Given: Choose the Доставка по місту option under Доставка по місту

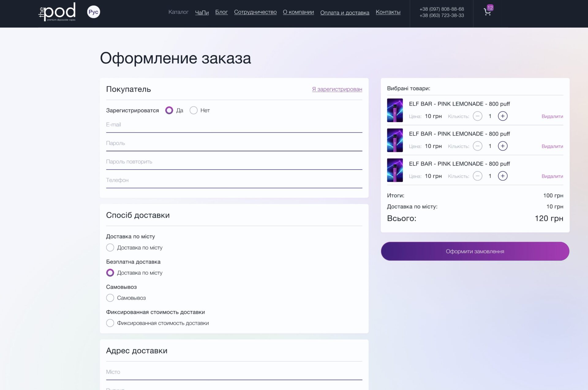Looking at the screenshot, I should (110, 247).
